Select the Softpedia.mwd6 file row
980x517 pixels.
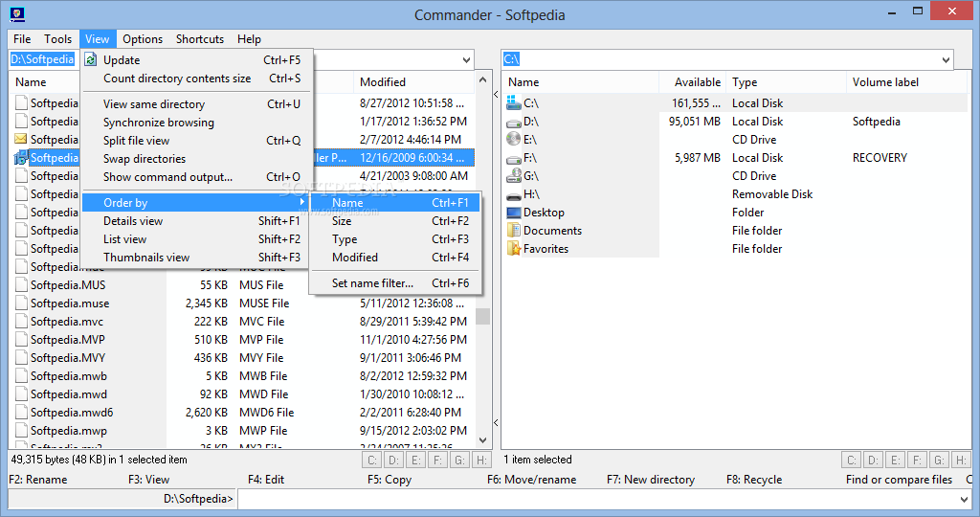pyautogui.click(x=242, y=413)
